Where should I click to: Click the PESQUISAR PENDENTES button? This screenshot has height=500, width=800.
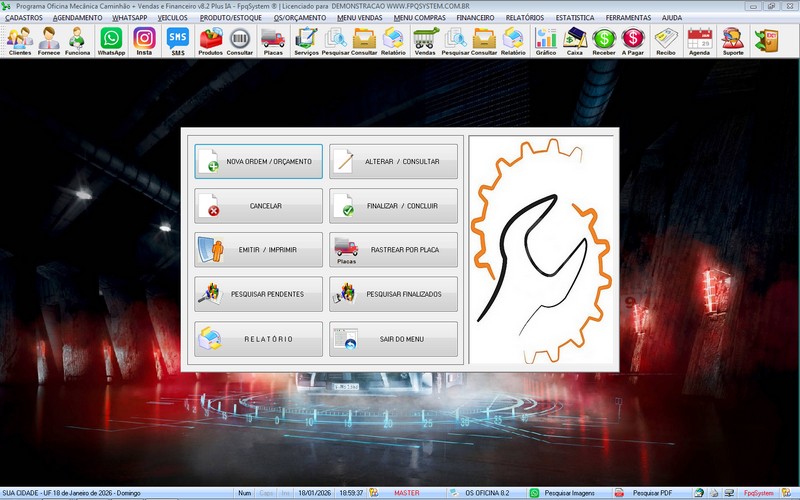pos(258,294)
